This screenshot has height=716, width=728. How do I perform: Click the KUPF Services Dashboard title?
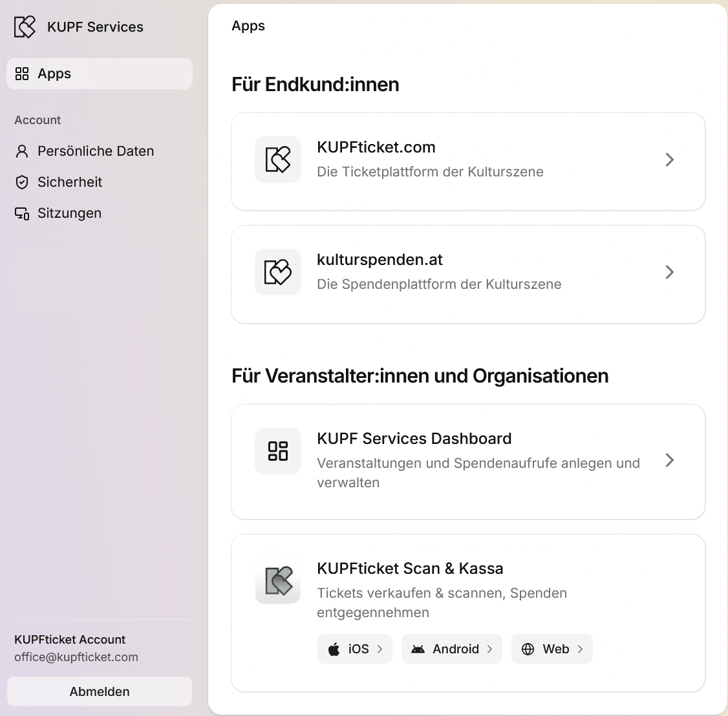click(x=414, y=439)
